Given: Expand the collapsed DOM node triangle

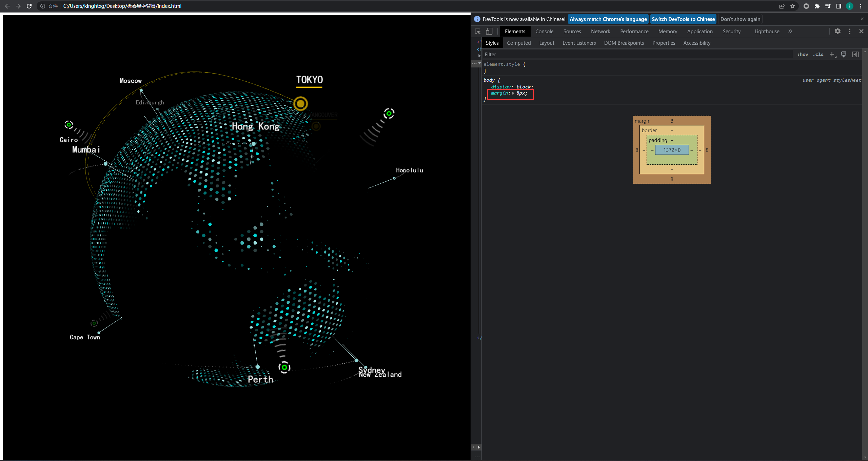Looking at the screenshot, I should (479, 56).
